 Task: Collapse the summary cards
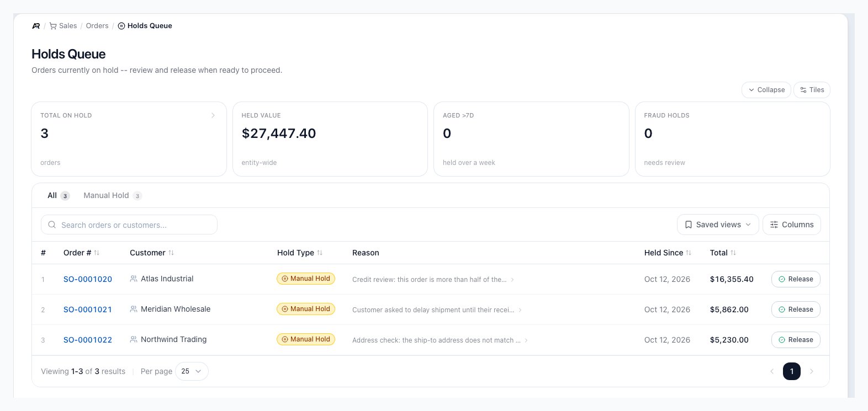pos(766,90)
